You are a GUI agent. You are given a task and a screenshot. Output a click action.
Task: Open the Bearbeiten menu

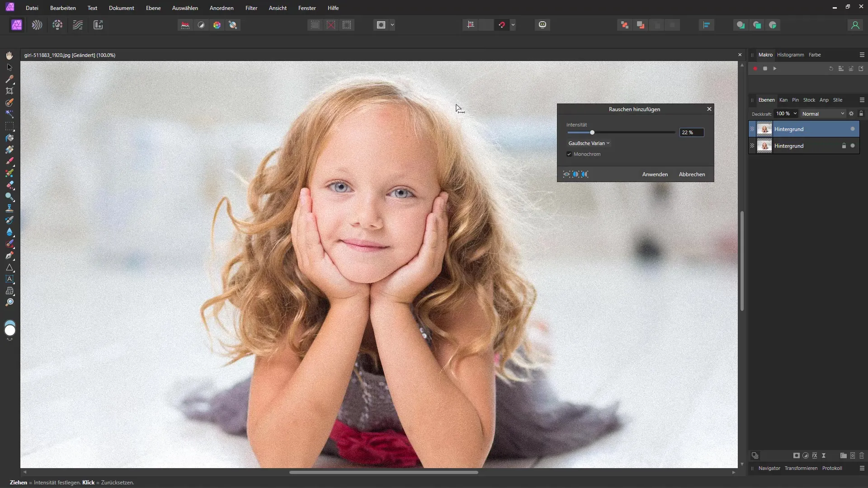point(63,8)
